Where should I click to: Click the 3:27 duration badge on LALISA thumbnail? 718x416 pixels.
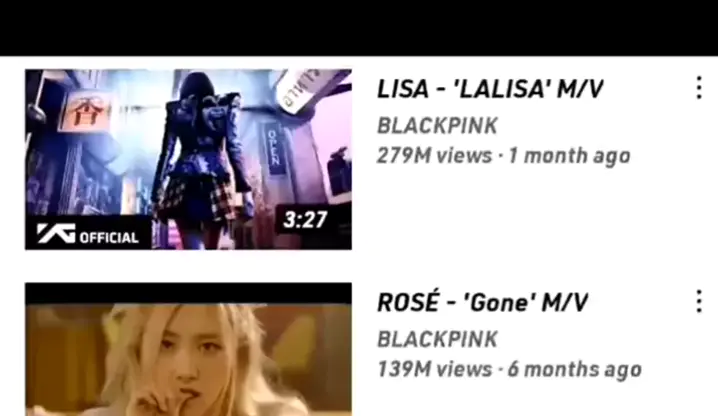(305, 219)
